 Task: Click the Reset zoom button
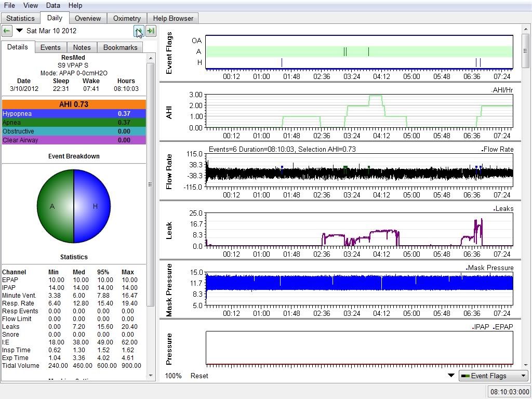pyautogui.click(x=199, y=376)
